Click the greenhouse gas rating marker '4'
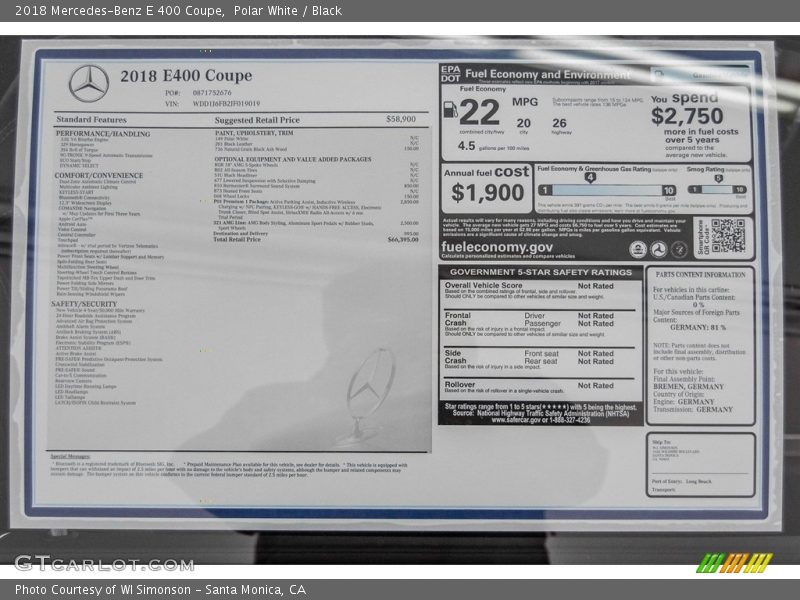Viewport: 800px width, 600px height. 590,178
